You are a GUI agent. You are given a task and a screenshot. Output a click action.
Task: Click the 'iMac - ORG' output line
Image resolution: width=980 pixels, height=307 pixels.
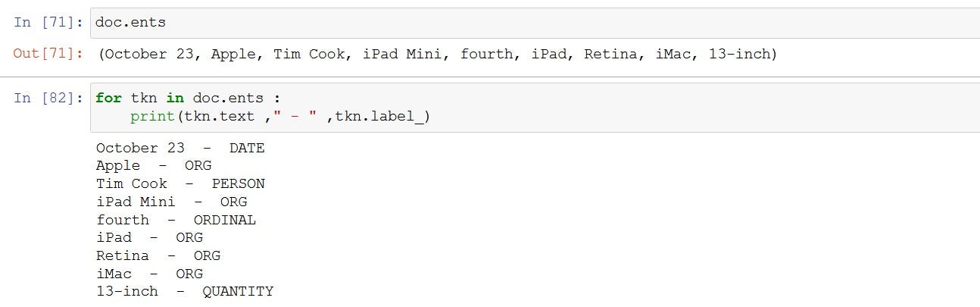tap(149, 274)
